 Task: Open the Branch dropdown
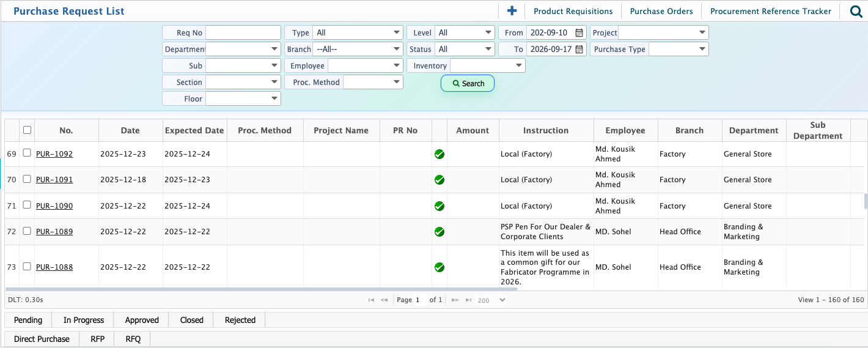(x=358, y=50)
